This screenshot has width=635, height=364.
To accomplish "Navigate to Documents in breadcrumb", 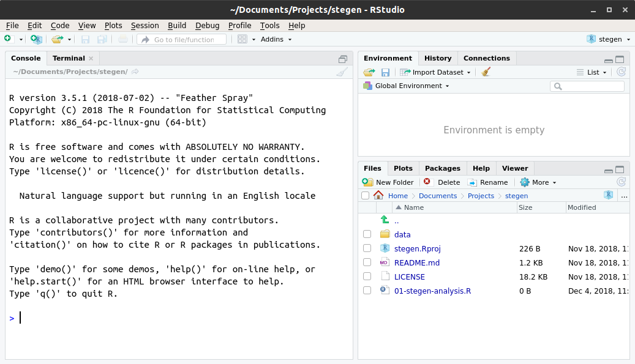I will point(438,196).
